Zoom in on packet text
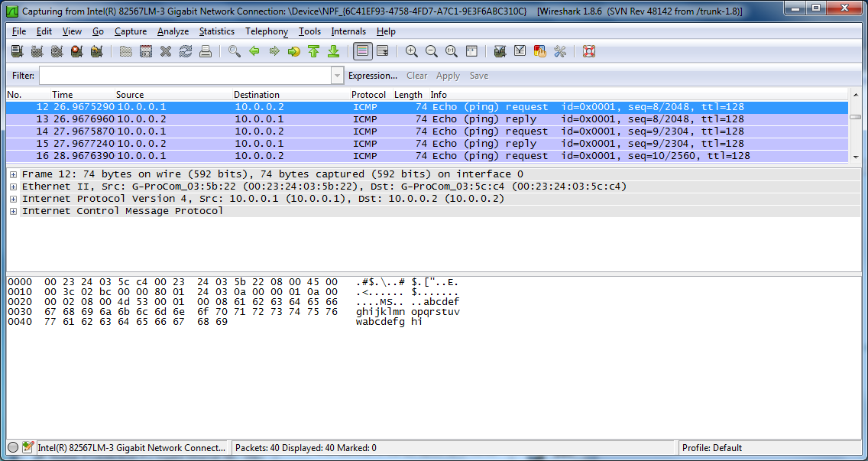Image resolution: width=868 pixels, height=461 pixels. 412,51
